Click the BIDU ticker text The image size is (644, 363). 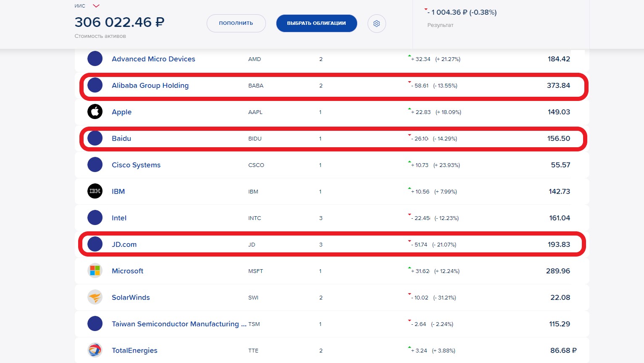point(255,139)
